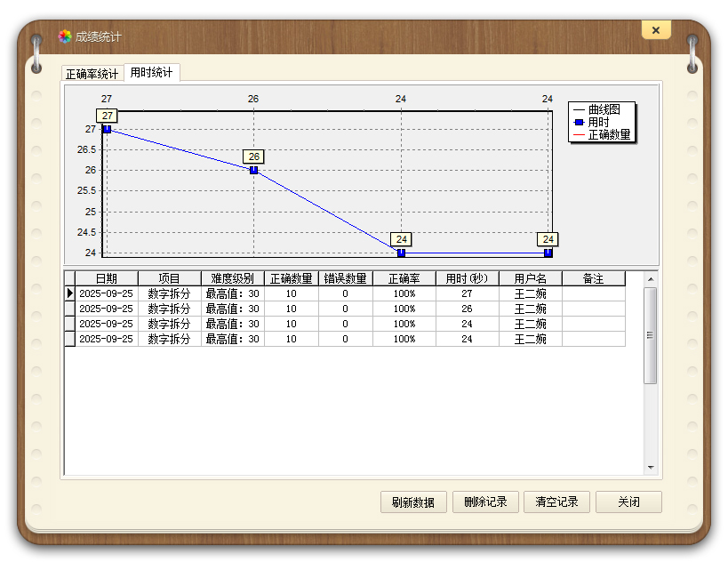Switch to the 正确率统计 tab

click(92, 74)
